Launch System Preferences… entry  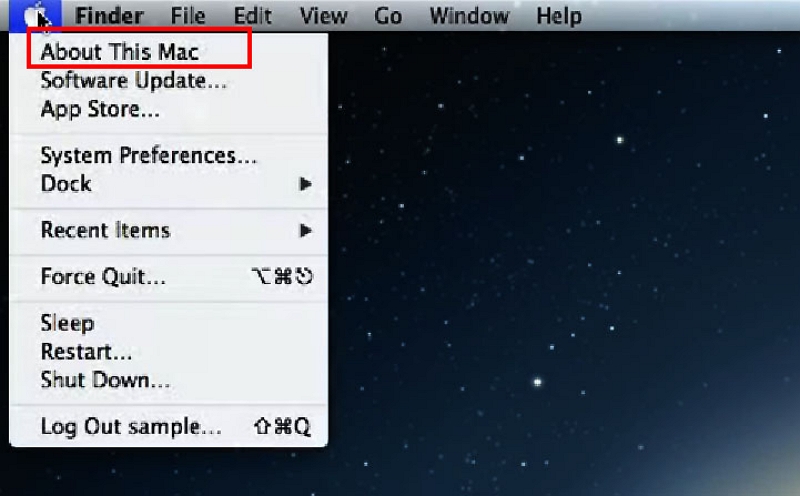[168, 155]
